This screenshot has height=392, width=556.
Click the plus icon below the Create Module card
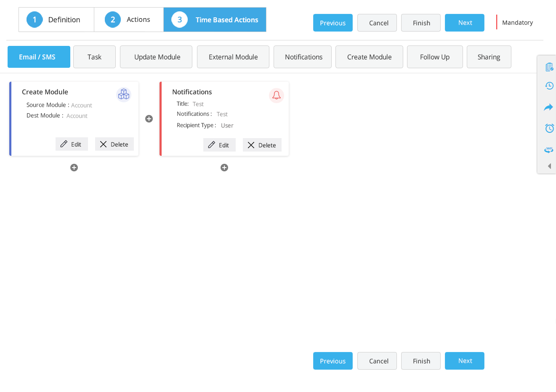[74, 168]
